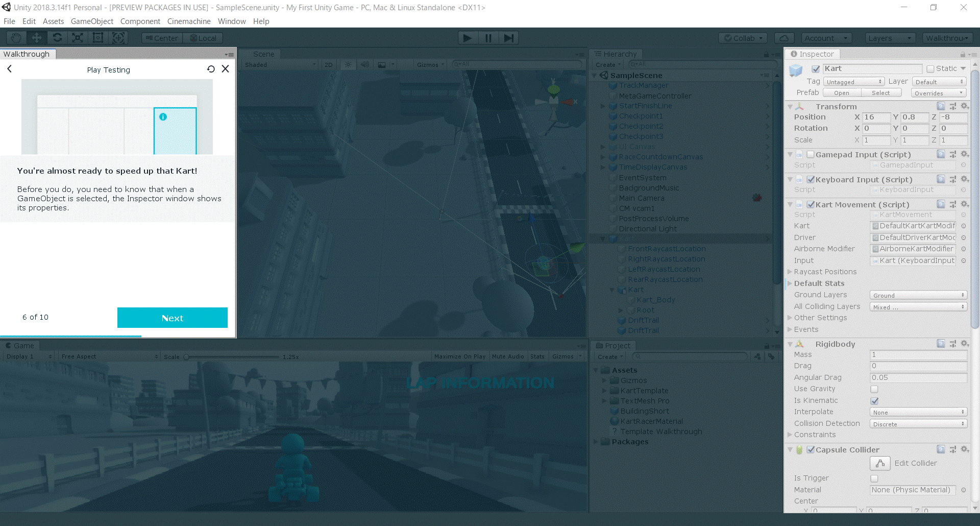Click the Pause button
The height and width of the screenshot is (526, 980).
click(488, 38)
